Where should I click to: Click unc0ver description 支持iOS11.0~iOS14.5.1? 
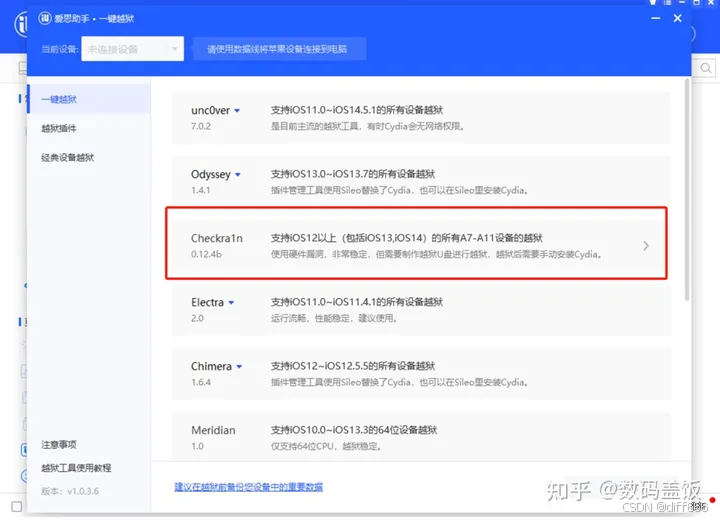coord(357,110)
